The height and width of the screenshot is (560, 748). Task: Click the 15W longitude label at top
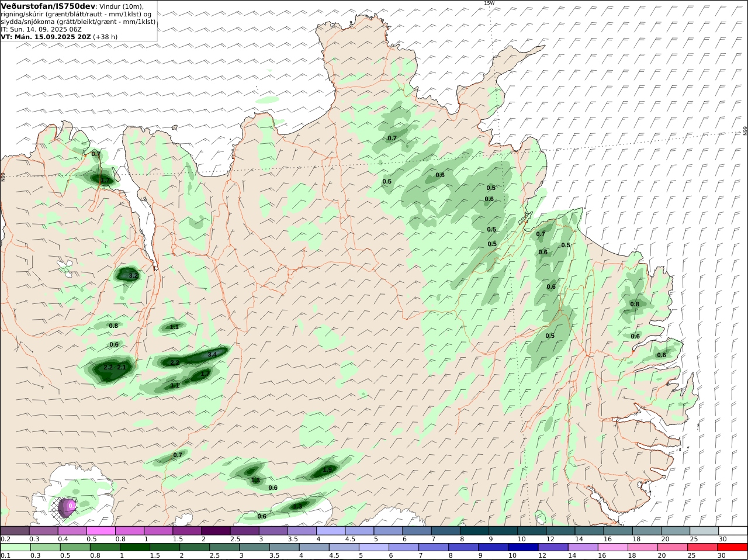(489, 3)
